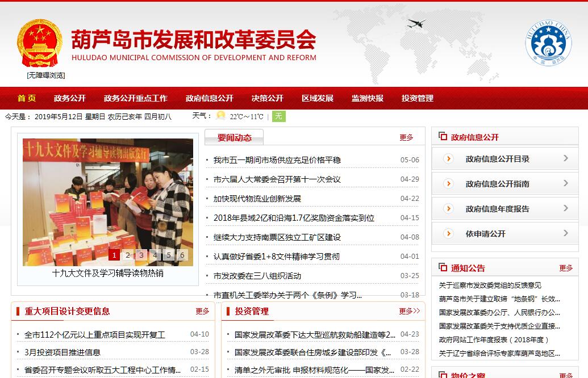Select the 要闻动态 tab
The width and height of the screenshot is (588, 378).
[x=235, y=137]
